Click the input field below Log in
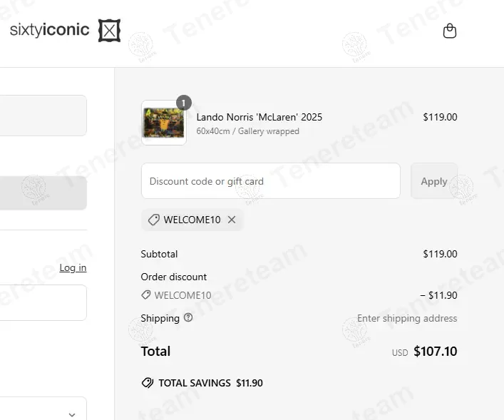This screenshot has height=420, width=504. click(43, 302)
